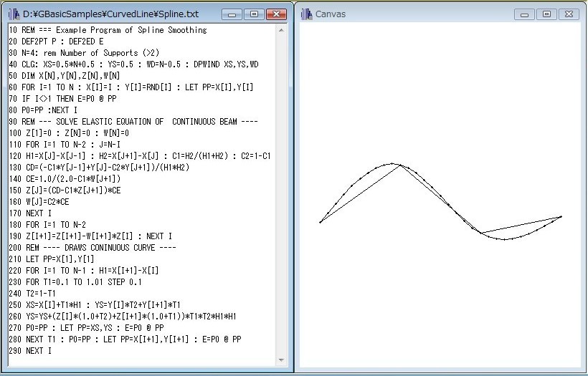
Task: Close the Canvas window
Action: 569,14
